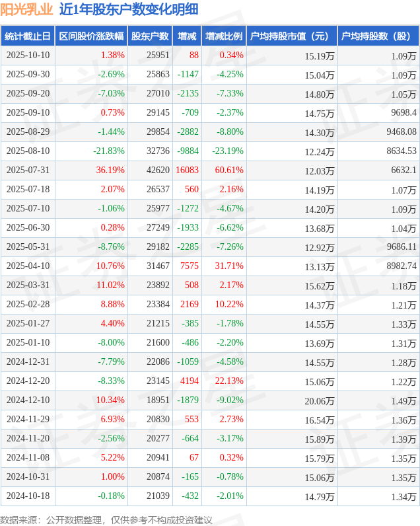This screenshot has height=526, width=420.
Task: Select the 增减 column header
Action: pos(187,36)
